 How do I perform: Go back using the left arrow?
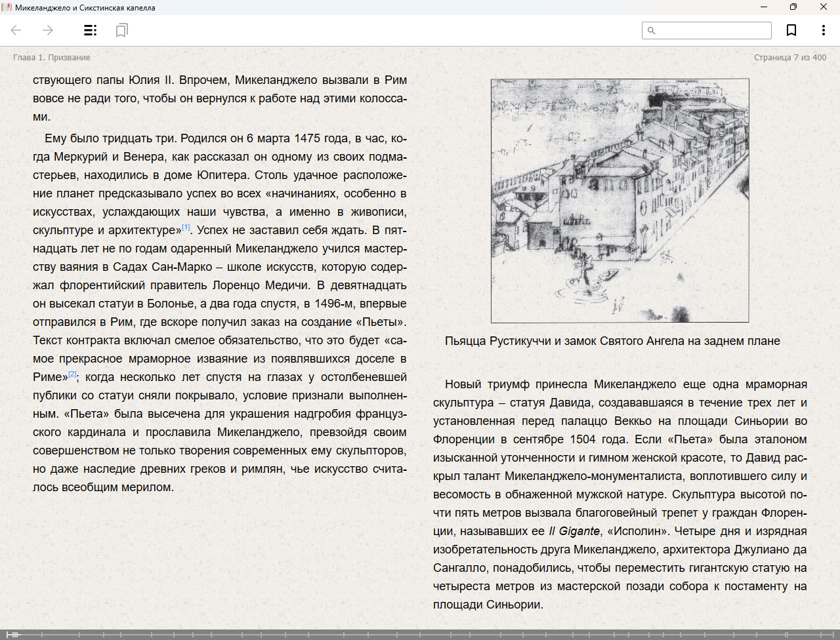point(16,30)
